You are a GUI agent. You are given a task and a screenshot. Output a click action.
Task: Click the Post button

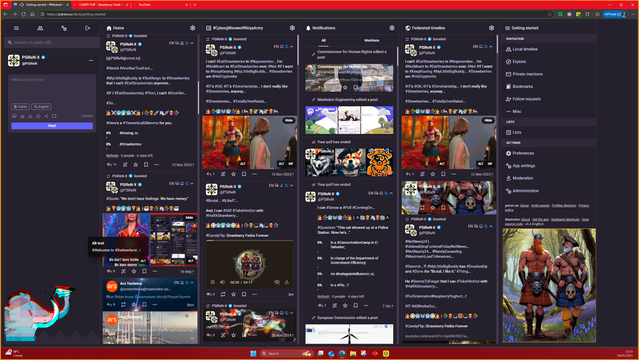52,126
